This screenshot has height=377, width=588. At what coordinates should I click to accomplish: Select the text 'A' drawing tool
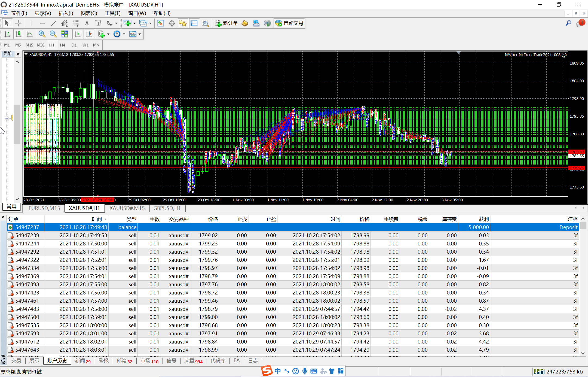pos(87,23)
